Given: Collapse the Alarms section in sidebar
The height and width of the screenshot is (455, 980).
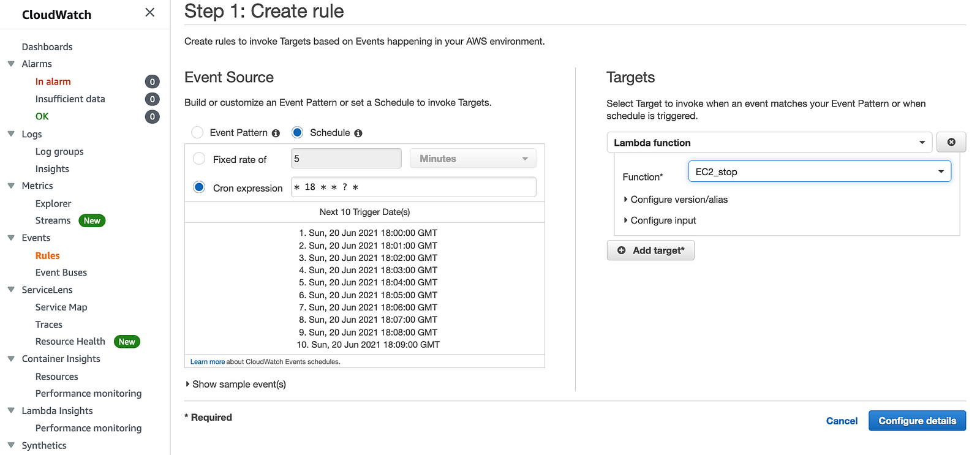Looking at the screenshot, I should [x=11, y=64].
